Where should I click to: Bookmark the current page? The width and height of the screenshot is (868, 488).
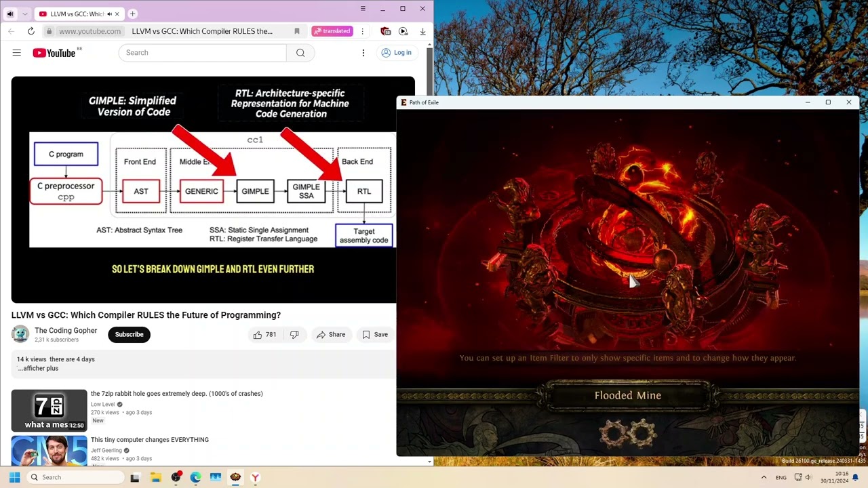(x=296, y=31)
